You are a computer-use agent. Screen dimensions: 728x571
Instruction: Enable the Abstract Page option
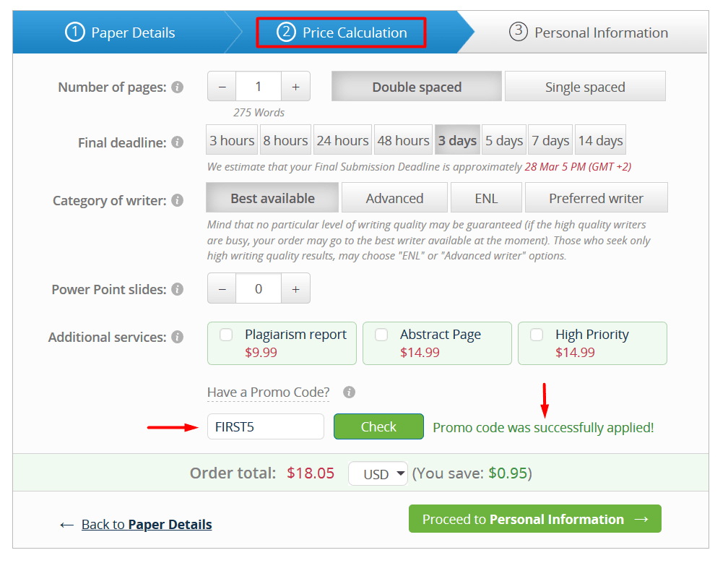click(x=381, y=335)
